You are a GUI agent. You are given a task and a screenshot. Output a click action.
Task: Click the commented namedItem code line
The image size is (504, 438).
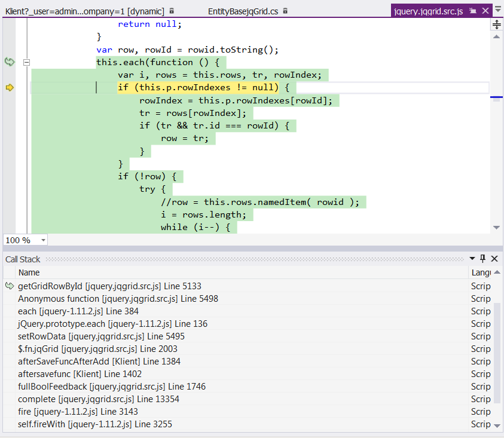pyautogui.click(x=260, y=202)
